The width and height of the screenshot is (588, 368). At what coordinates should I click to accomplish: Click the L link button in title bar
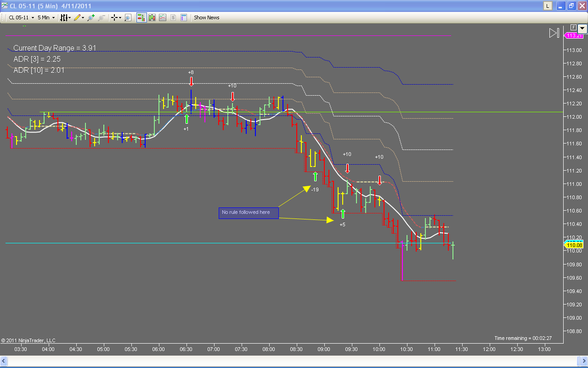point(548,6)
